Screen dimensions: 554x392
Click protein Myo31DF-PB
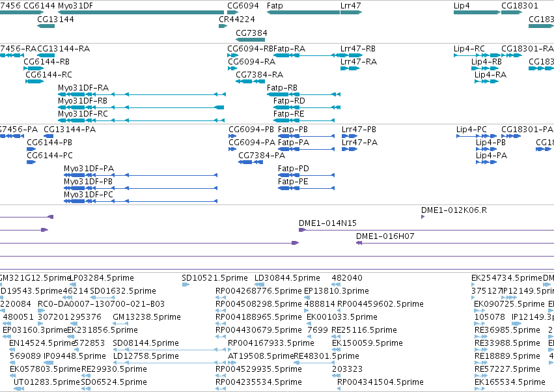tap(141, 188)
